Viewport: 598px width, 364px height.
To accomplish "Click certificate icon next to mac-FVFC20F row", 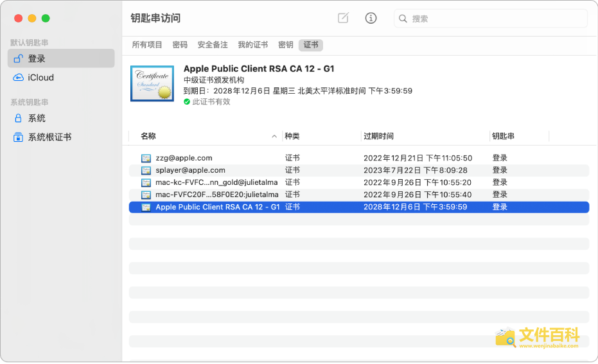I will (x=146, y=195).
